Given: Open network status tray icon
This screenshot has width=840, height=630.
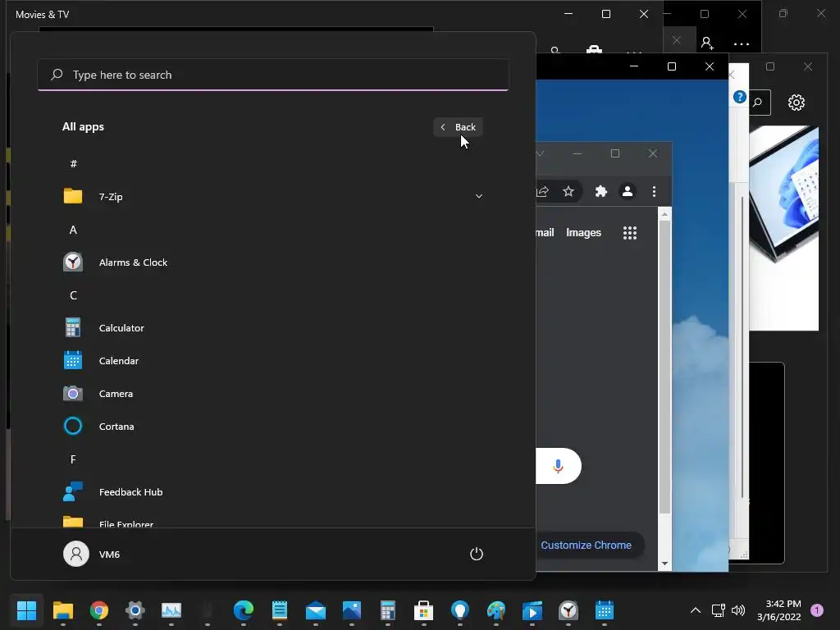Looking at the screenshot, I should (x=718, y=610).
